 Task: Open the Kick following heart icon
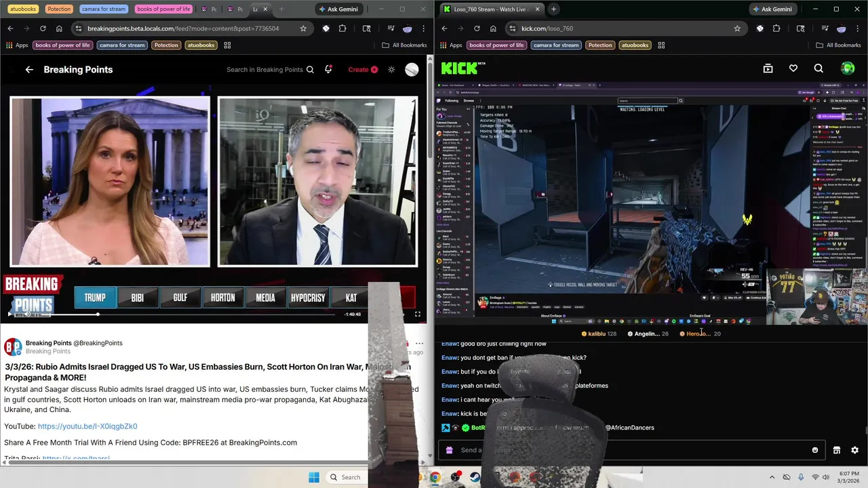(x=793, y=68)
